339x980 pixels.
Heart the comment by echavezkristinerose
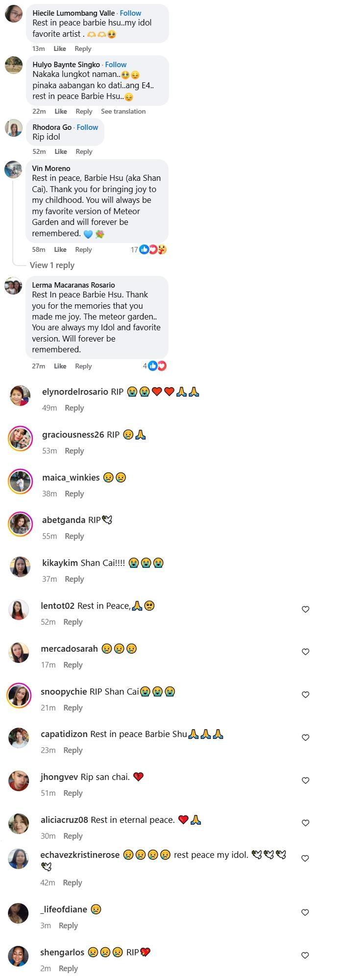[x=305, y=858]
